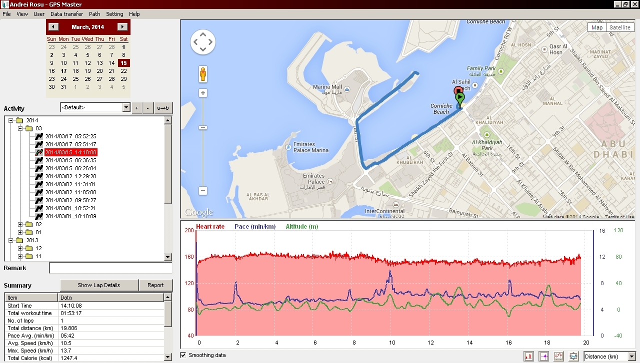Zoom in the map with plus button
This screenshot has height=364, width=640.
click(x=203, y=93)
